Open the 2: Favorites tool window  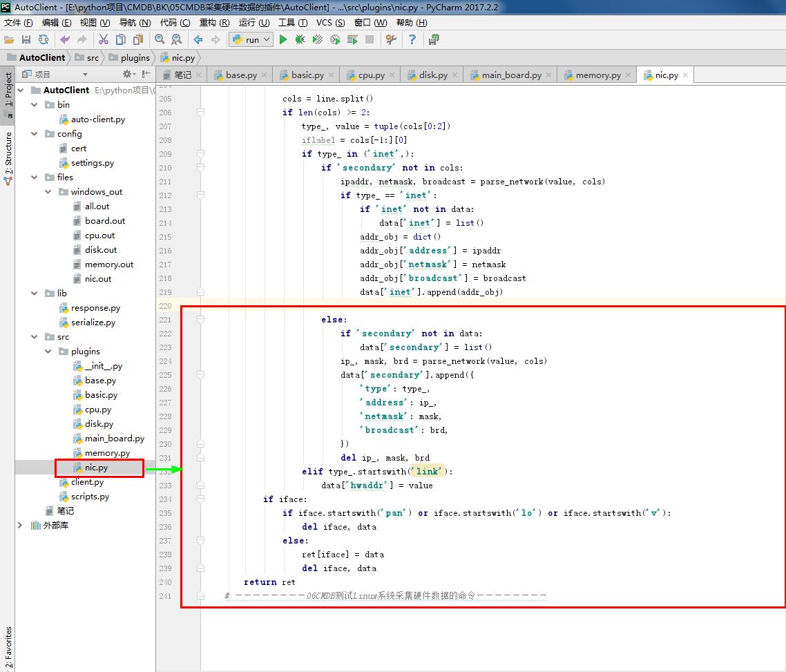click(x=8, y=647)
